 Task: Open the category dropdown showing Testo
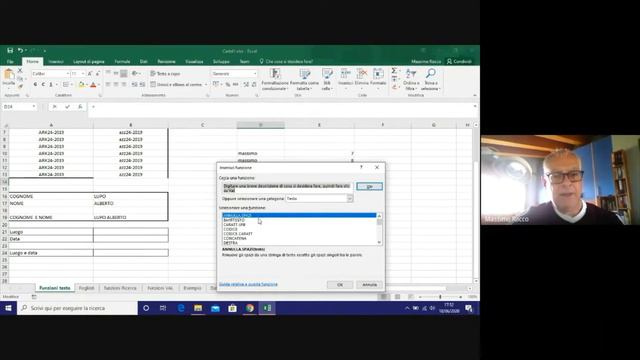pos(350,198)
